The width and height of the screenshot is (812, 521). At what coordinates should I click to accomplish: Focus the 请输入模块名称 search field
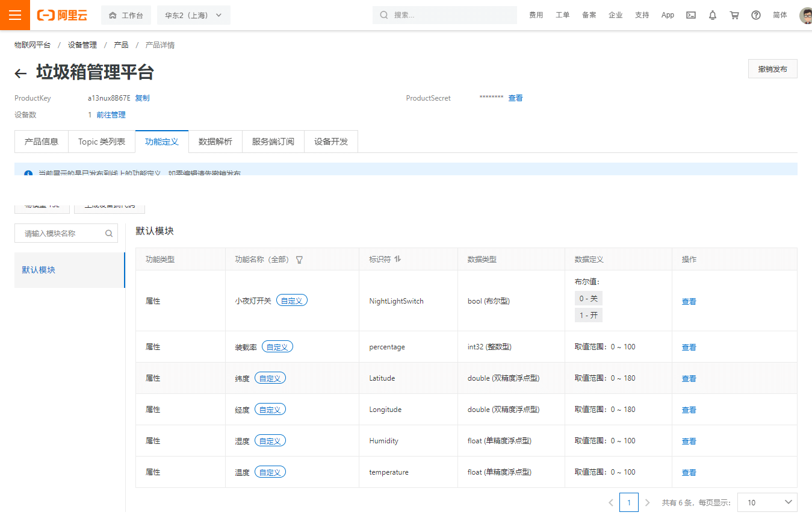[x=61, y=234]
